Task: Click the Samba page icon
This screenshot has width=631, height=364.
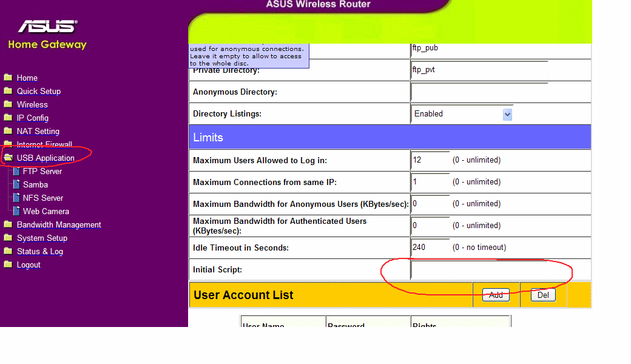Action: [16, 184]
